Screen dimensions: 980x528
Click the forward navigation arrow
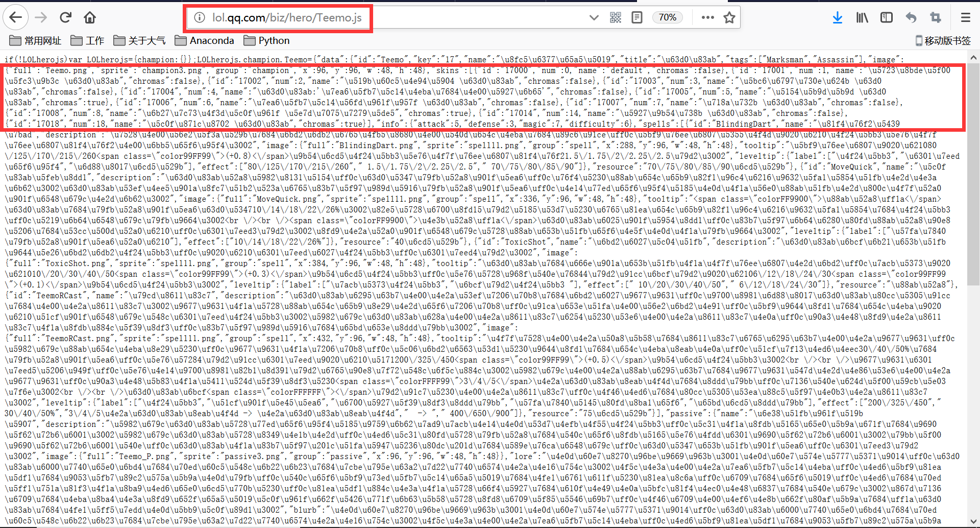(41, 18)
